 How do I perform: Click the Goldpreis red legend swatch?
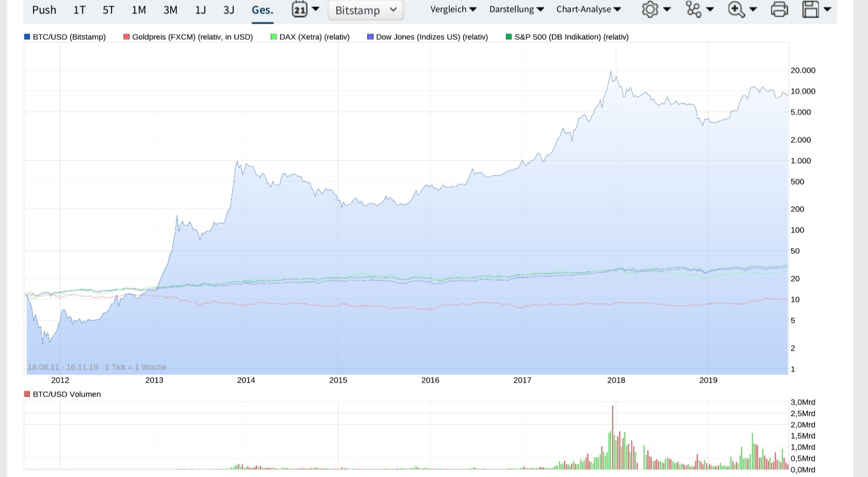coord(126,37)
